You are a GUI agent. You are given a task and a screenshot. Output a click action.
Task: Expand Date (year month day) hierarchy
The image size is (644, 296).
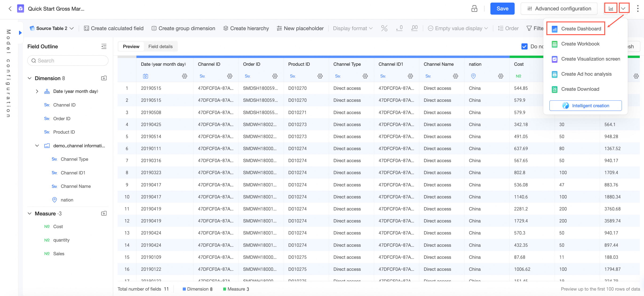pyautogui.click(x=37, y=91)
